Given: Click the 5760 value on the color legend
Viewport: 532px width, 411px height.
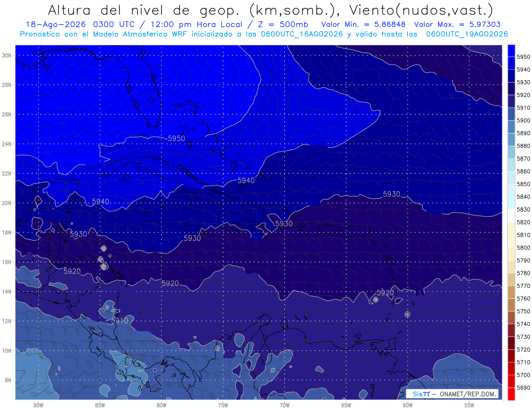Looking at the screenshot, I should 524,298.
